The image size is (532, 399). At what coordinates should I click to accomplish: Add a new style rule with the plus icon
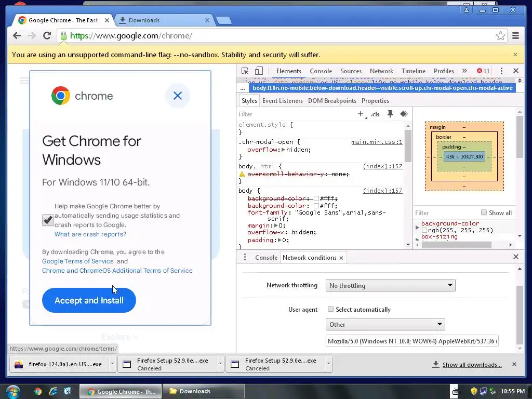tap(361, 114)
